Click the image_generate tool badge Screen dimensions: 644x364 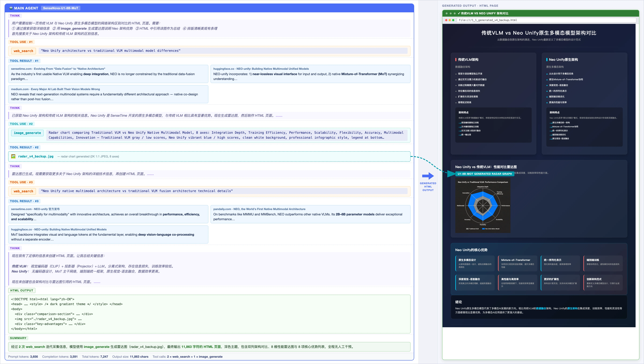click(27, 133)
